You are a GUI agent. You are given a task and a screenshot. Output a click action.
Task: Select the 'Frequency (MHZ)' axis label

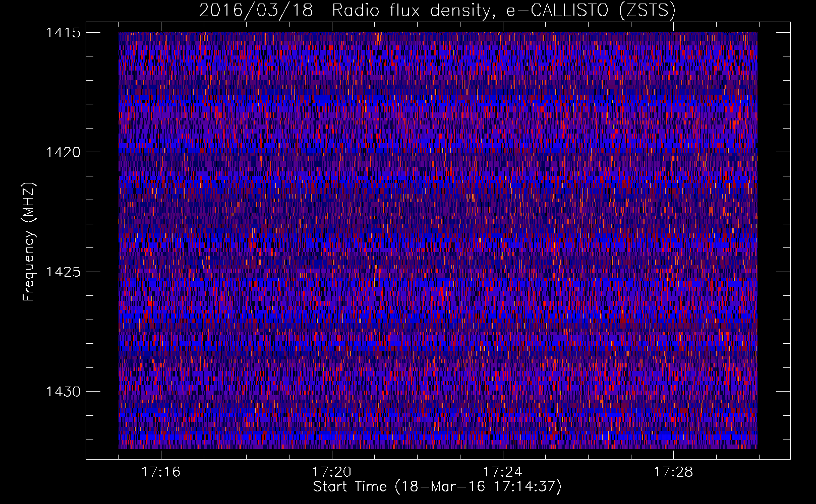point(29,242)
